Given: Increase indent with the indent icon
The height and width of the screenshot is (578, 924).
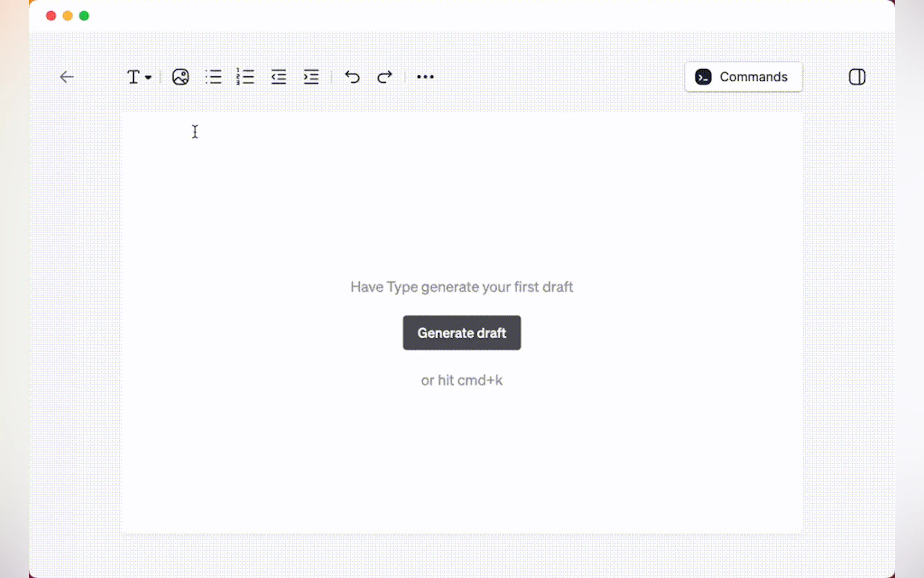Looking at the screenshot, I should [311, 77].
